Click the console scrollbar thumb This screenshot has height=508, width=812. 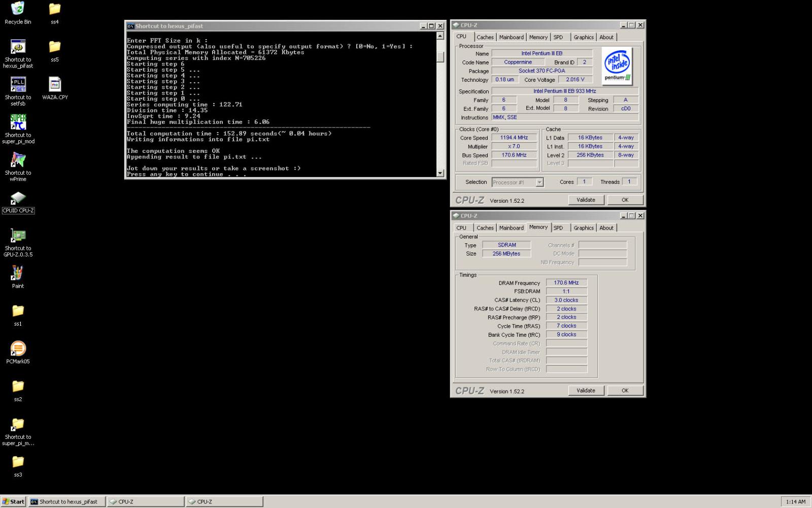(440, 57)
